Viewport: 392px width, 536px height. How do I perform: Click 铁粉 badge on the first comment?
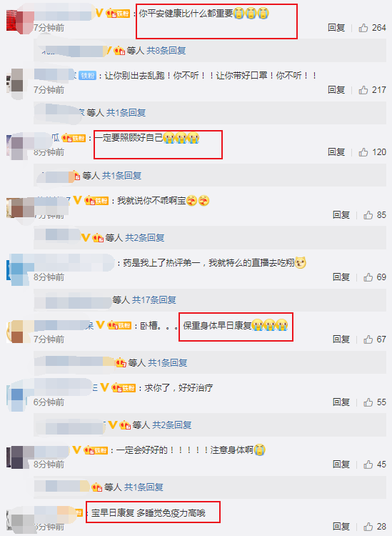click(118, 14)
